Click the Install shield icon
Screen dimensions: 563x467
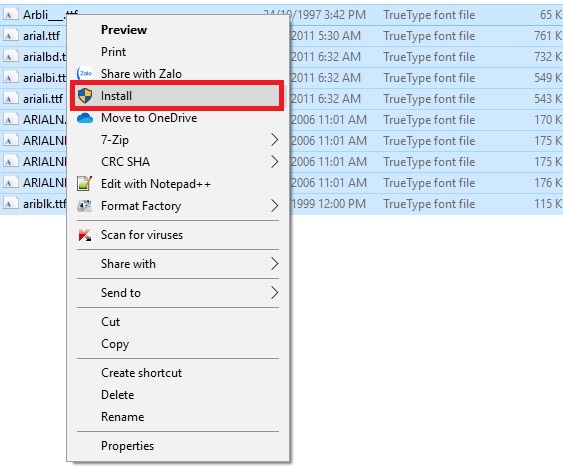click(85, 96)
